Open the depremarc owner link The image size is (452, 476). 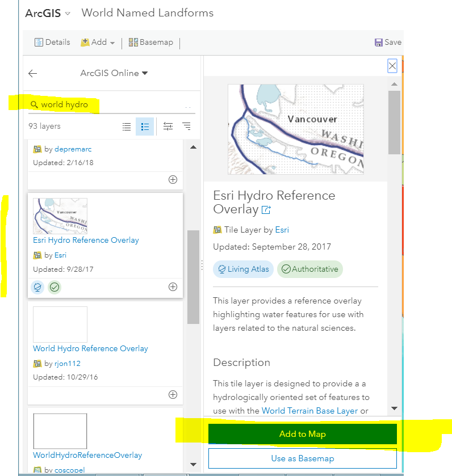pyautogui.click(x=73, y=149)
